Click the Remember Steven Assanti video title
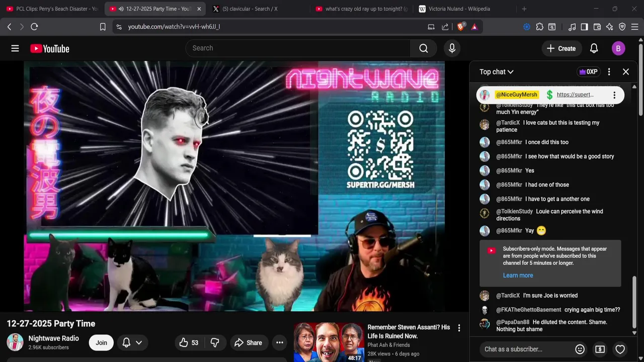The image size is (644, 362). pos(409,332)
